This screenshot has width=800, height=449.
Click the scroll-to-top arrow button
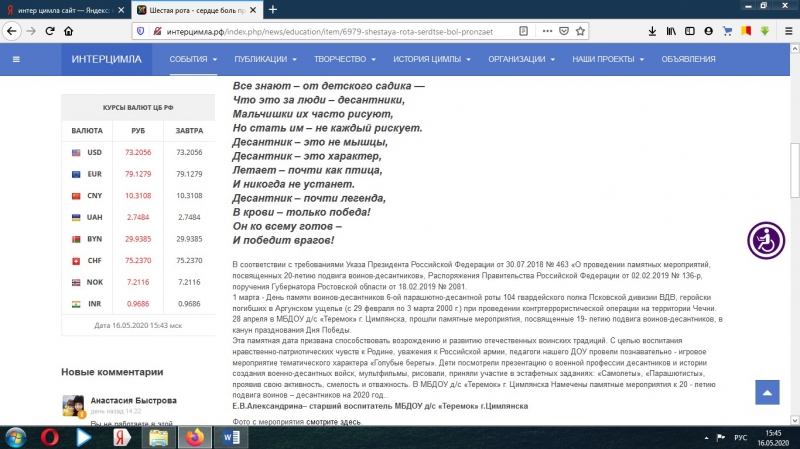[767, 392]
